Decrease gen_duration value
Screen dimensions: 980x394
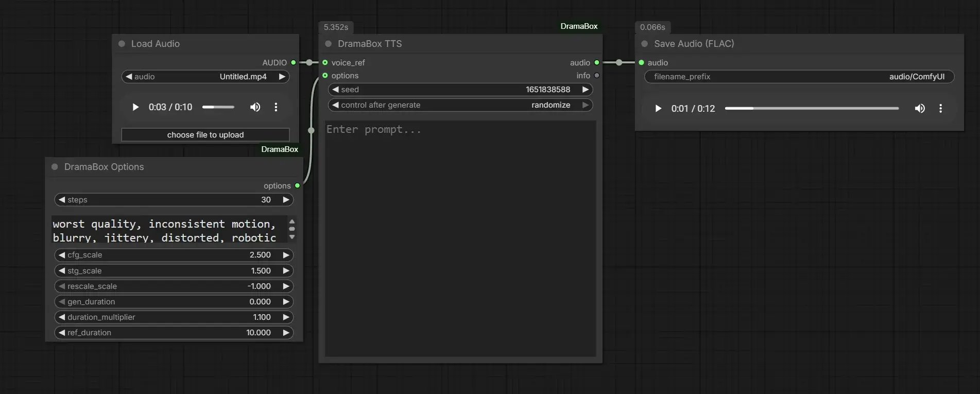62,302
